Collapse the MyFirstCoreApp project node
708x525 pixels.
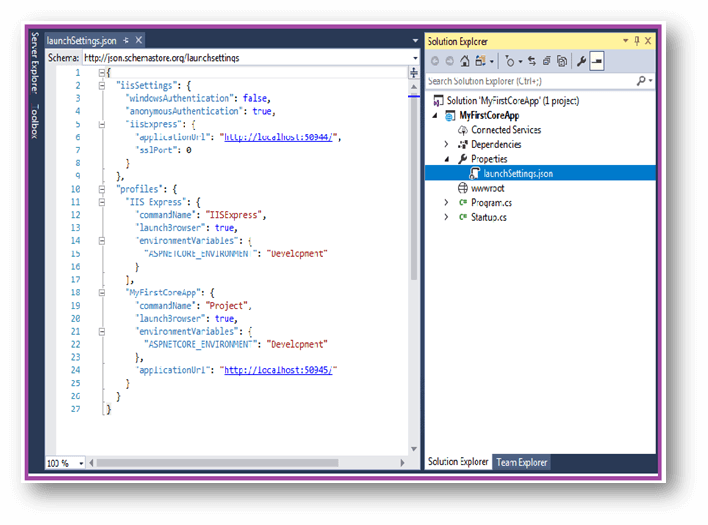[435, 116]
